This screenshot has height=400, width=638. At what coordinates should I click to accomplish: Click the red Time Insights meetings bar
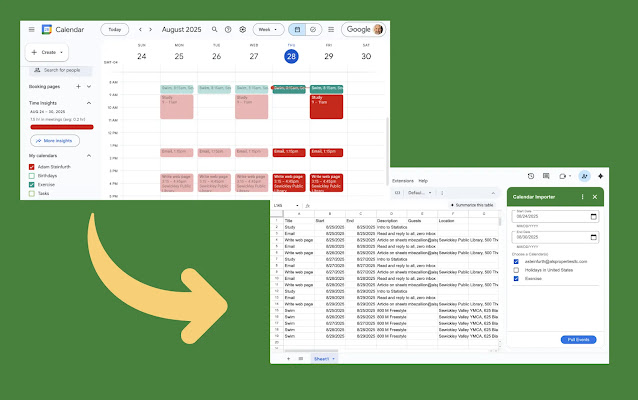pos(62,127)
